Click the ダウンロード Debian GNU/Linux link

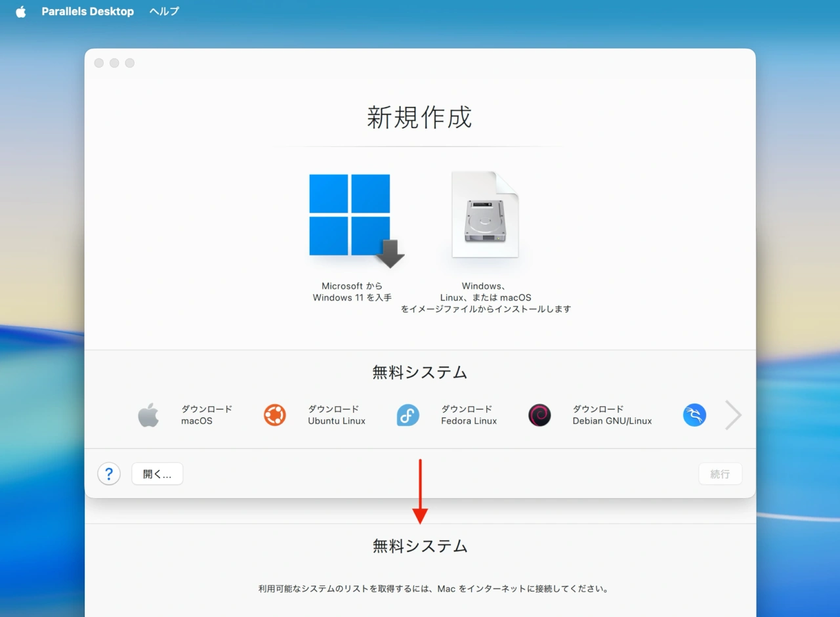[612, 415]
